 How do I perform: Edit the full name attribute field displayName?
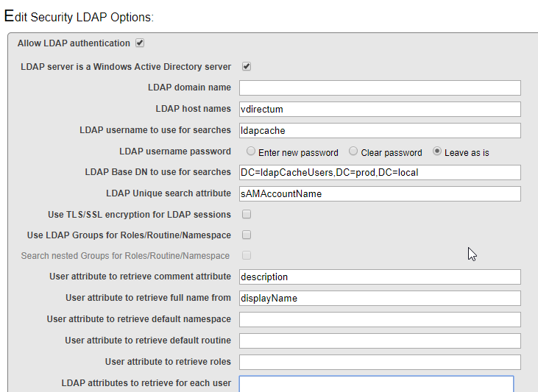click(x=380, y=298)
